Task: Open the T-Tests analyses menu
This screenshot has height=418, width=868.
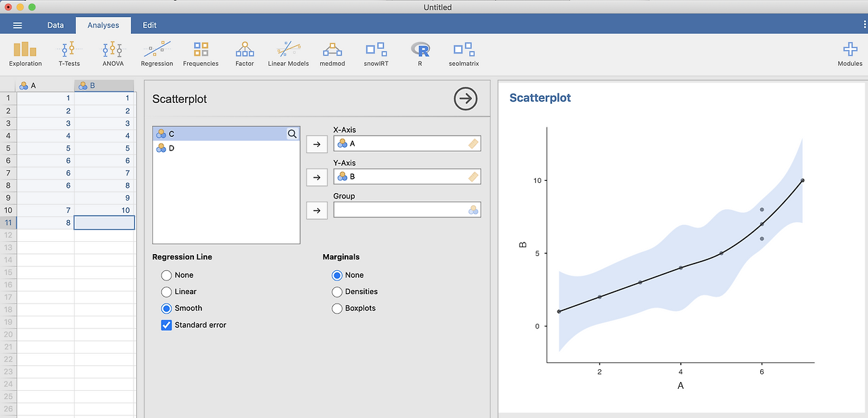Action: coord(69,54)
